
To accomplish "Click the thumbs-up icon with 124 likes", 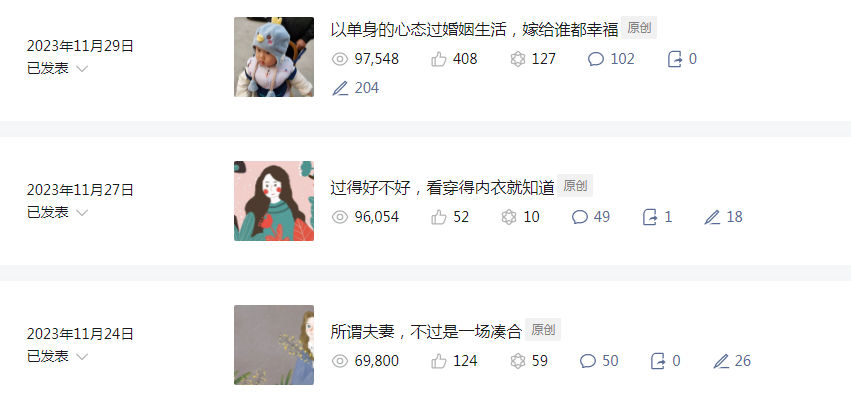I will click(x=439, y=361).
